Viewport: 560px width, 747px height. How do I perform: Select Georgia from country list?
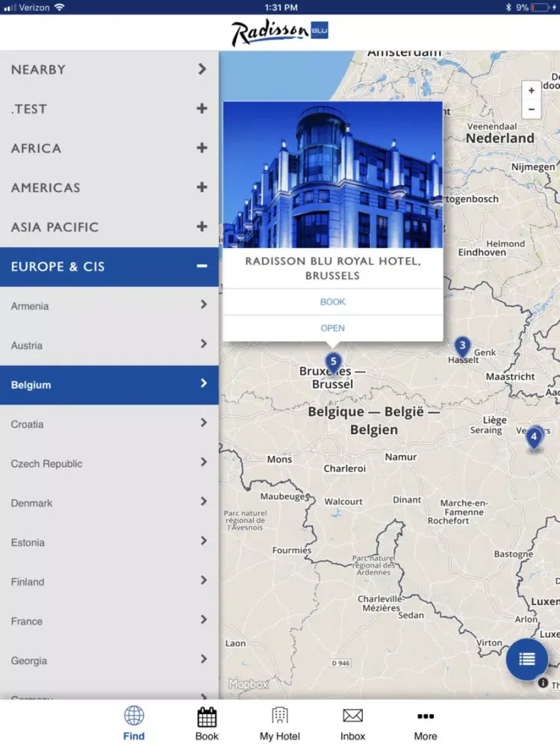[x=109, y=661]
